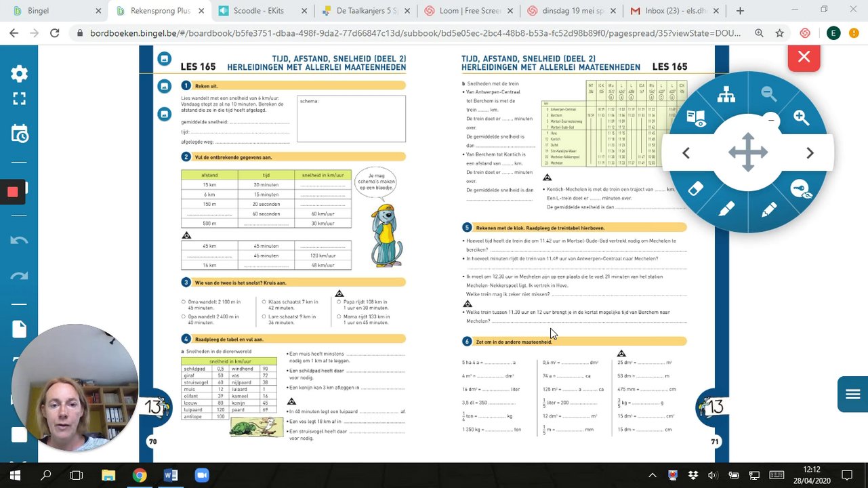868x488 pixels.
Task: Open the Chrome profile E avatar
Action: (833, 33)
